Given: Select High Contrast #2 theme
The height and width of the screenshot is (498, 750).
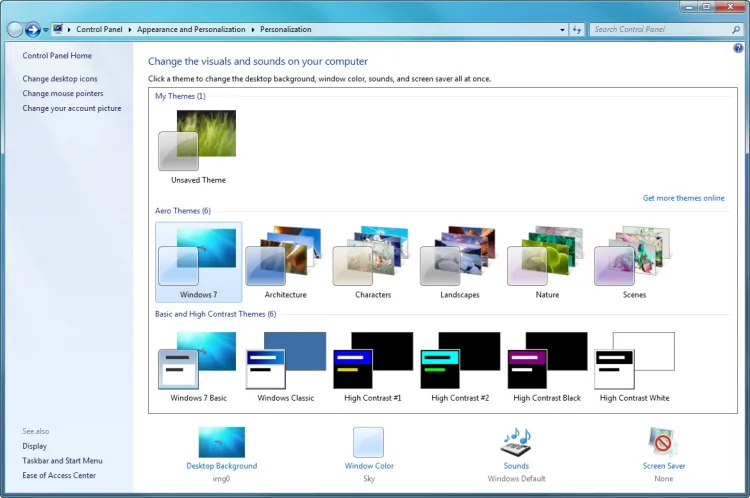Looking at the screenshot, I should pyautogui.click(x=460, y=366).
